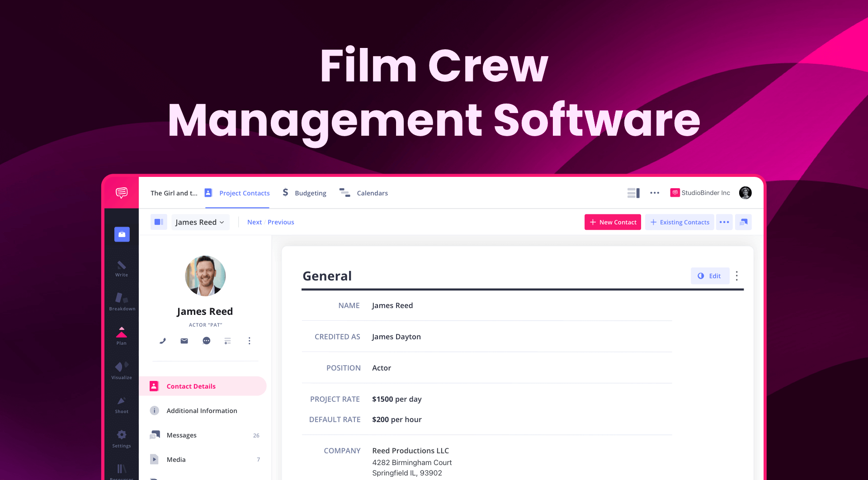Open the overflow menu beside contact actions

(250, 341)
